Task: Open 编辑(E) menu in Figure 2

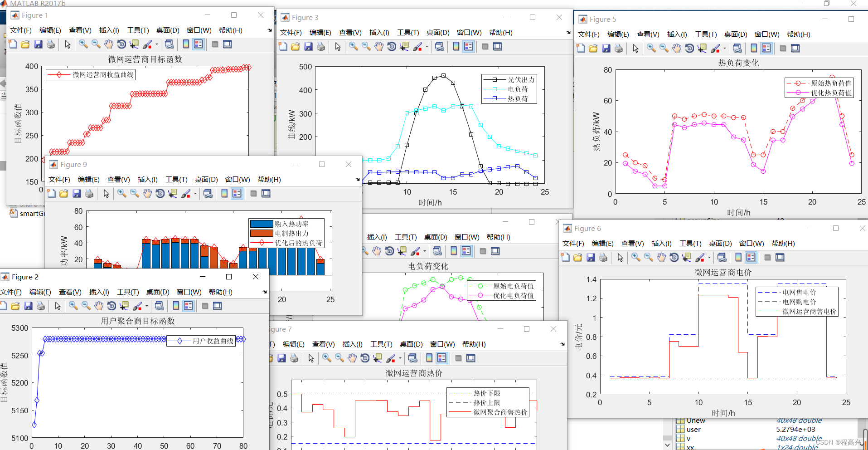Action: coord(40,292)
